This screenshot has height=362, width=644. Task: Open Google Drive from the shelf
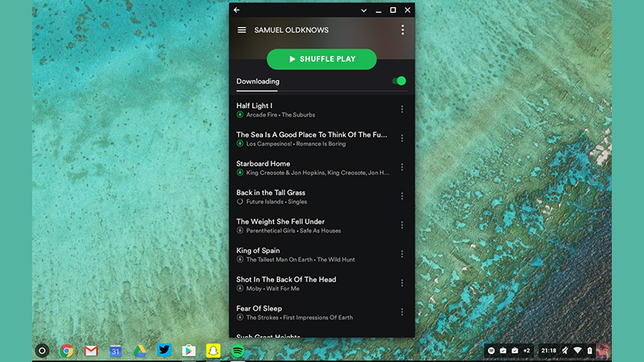[x=139, y=351]
